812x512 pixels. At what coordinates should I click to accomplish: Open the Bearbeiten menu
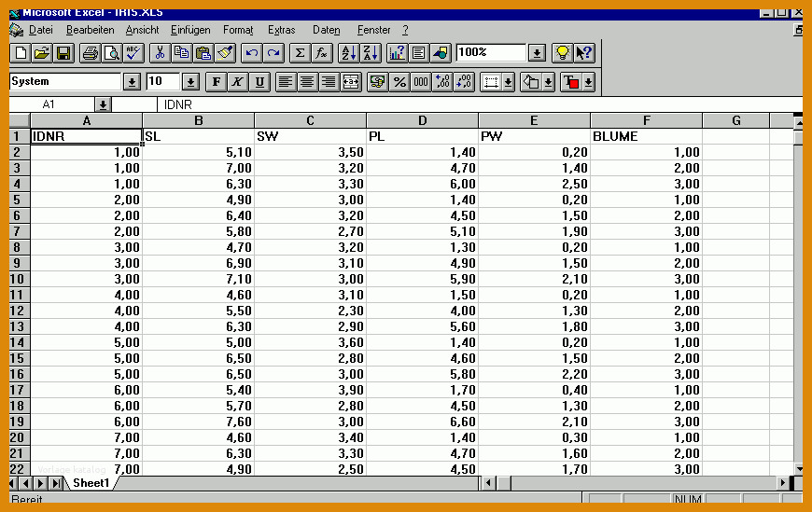91,30
